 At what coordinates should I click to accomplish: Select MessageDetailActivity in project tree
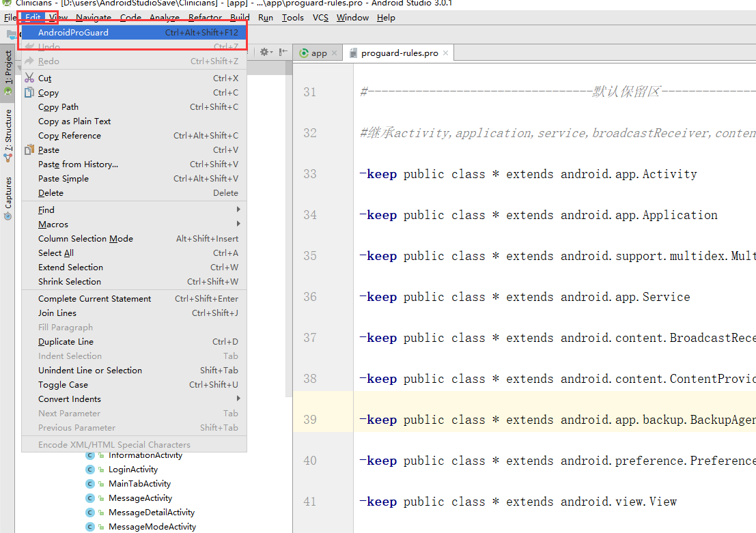(x=152, y=513)
